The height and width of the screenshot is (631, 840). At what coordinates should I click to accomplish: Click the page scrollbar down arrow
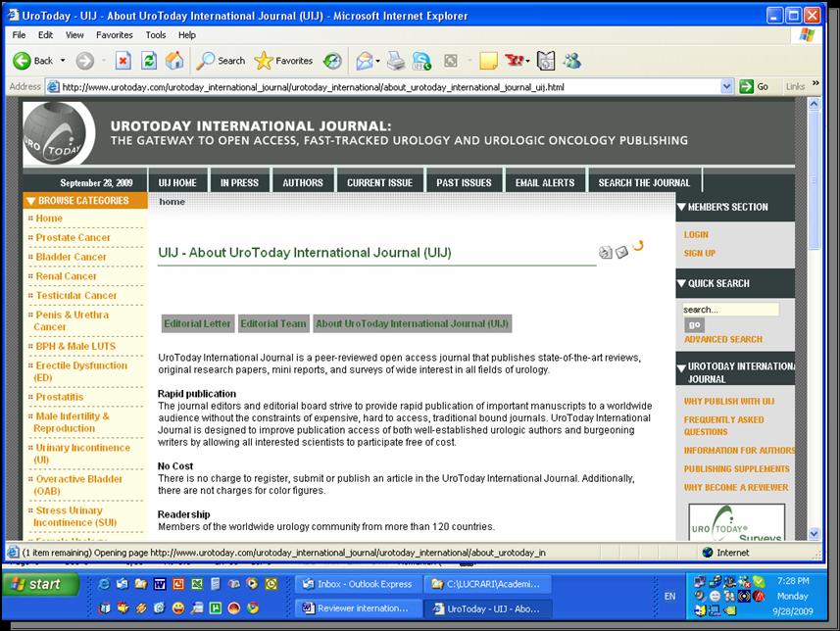pos(814,534)
